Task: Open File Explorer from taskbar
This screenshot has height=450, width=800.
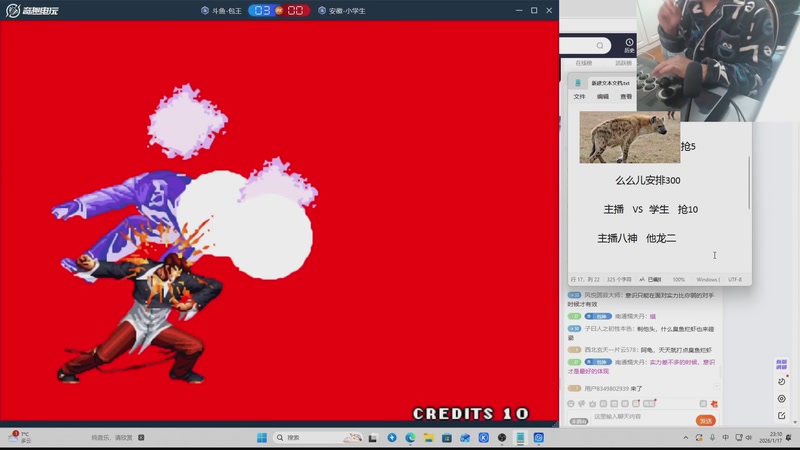Action: (x=429, y=438)
